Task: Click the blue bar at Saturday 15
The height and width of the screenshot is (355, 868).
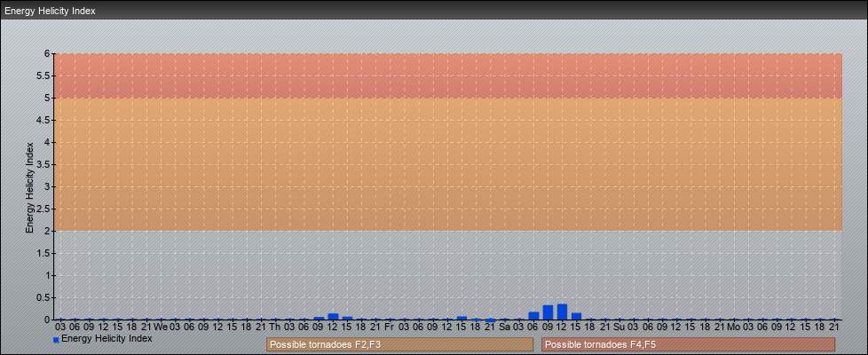Action: (576, 316)
